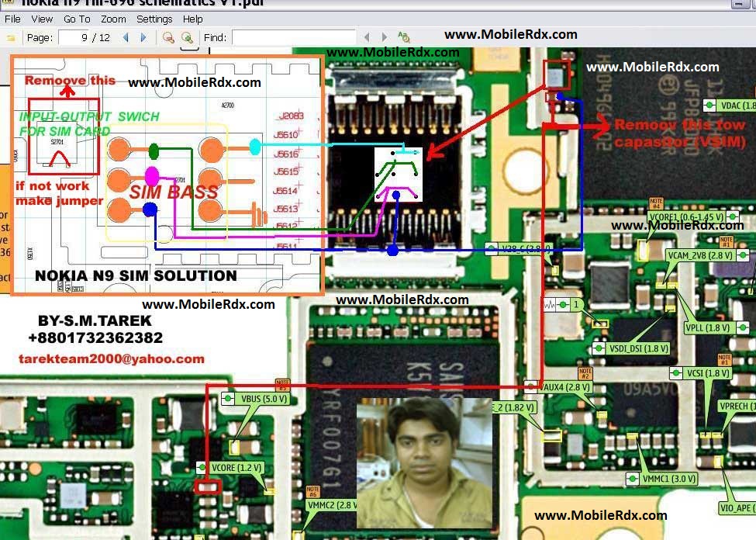Open the File menu
756x540 pixels.
[x=12, y=19]
